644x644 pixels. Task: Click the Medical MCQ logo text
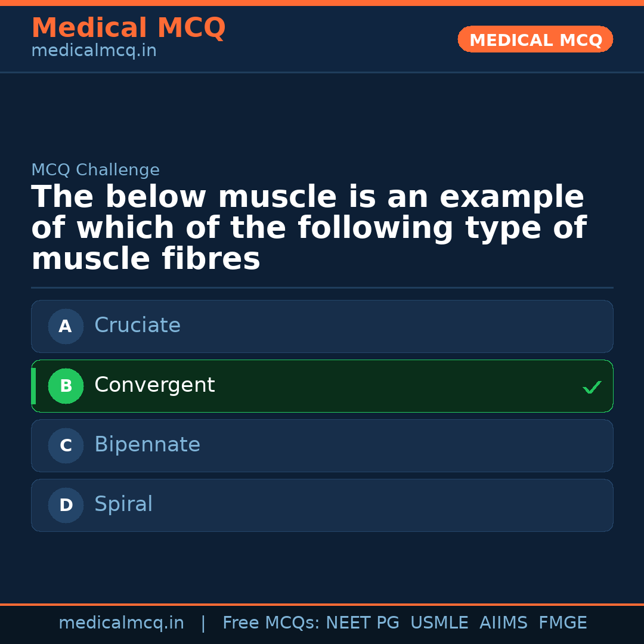coord(128,28)
